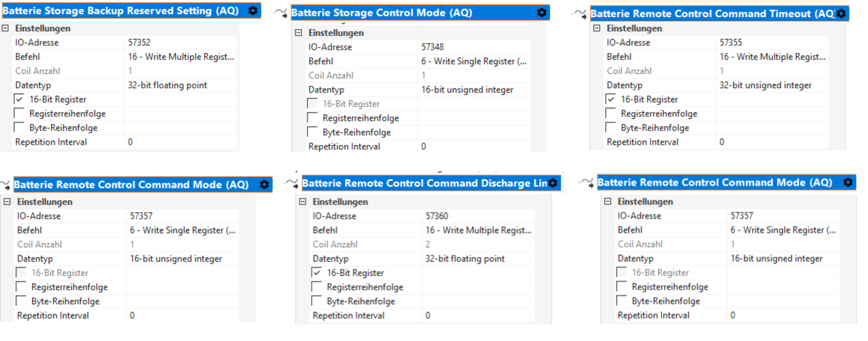Click link arrow icon beside Command Timeout title
The width and height of the screenshot is (868, 341).
pos(580,14)
